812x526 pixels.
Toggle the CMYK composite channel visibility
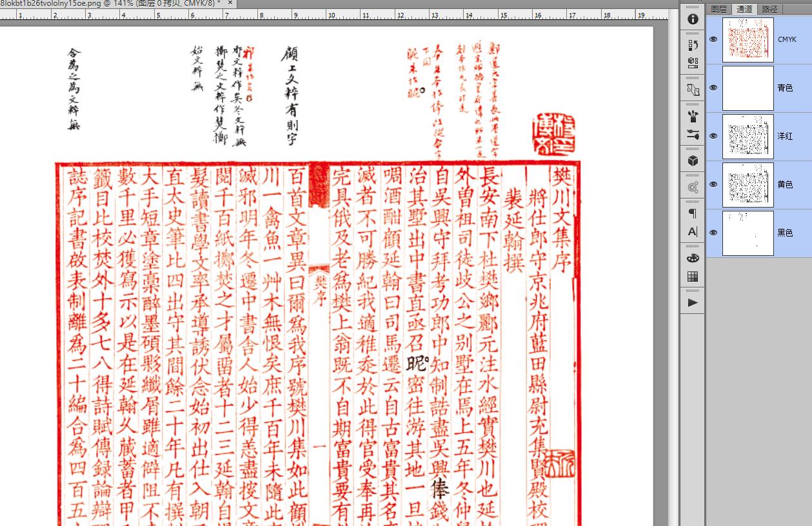(x=713, y=39)
